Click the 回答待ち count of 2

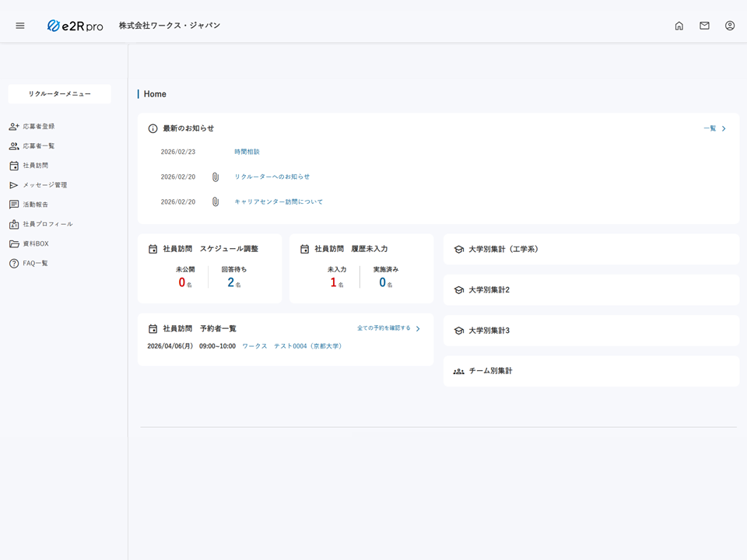[x=231, y=282]
